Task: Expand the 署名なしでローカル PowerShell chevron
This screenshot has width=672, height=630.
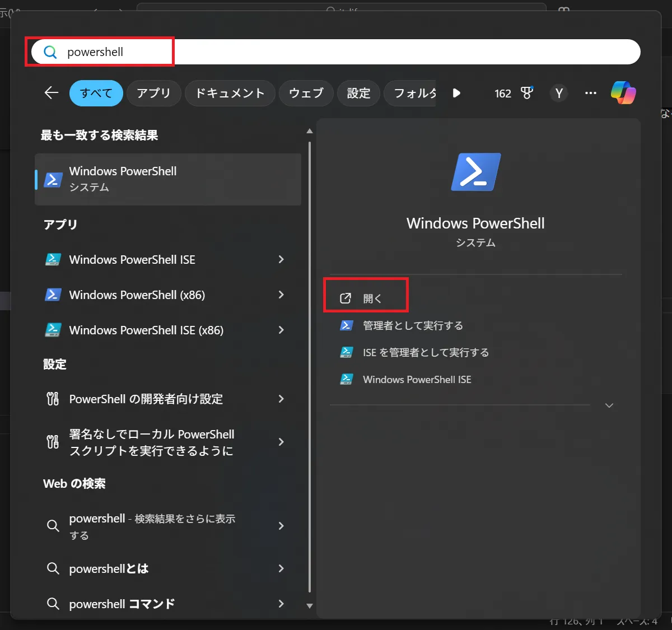Action: pyautogui.click(x=281, y=442)
